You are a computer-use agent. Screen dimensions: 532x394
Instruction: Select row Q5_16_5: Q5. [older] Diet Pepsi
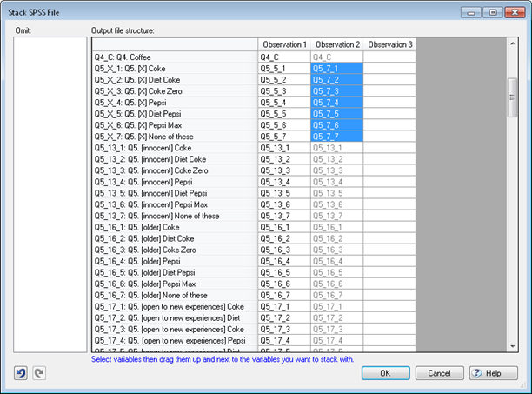(x=175, y=272)
